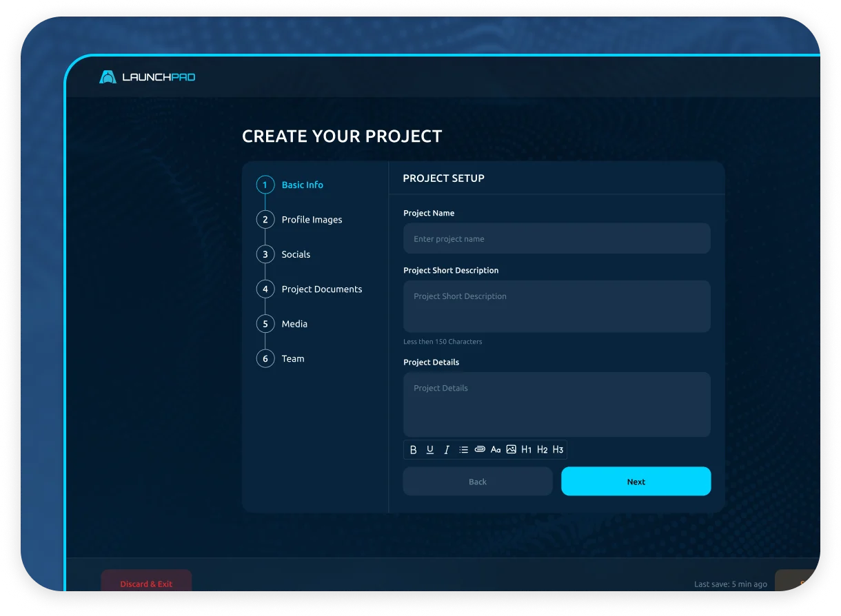
Task: Toggle italic text style
Action: [x=447, y=450]
